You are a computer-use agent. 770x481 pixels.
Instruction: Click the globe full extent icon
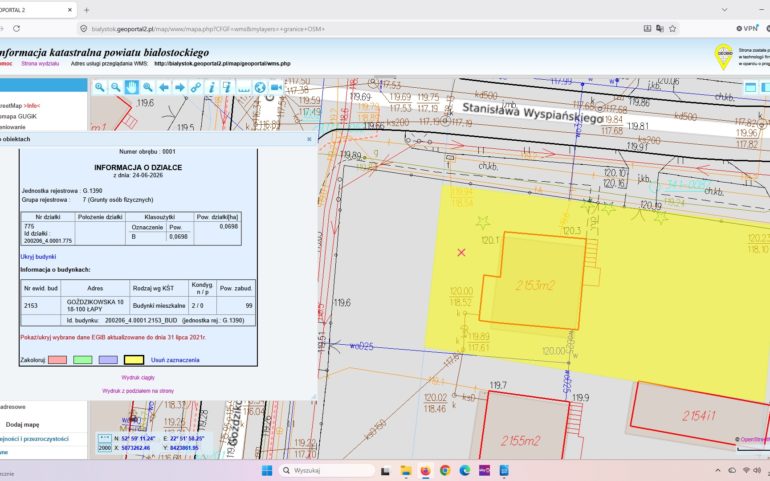click(260, 87)
